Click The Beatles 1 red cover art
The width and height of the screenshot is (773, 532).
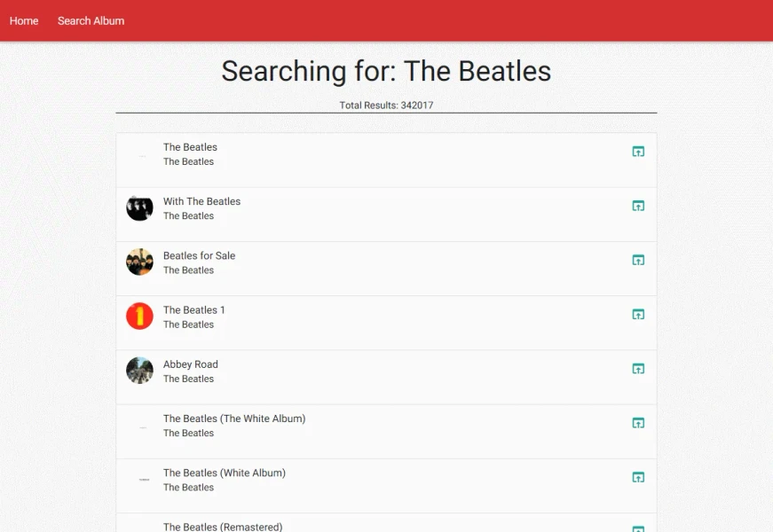(x=139, y=316)
